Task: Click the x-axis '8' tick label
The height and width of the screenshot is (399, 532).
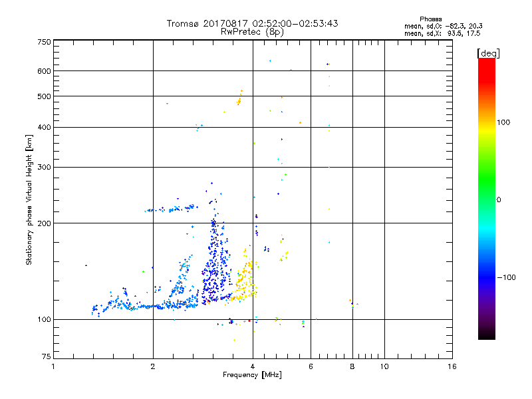Action: [352, 366]
